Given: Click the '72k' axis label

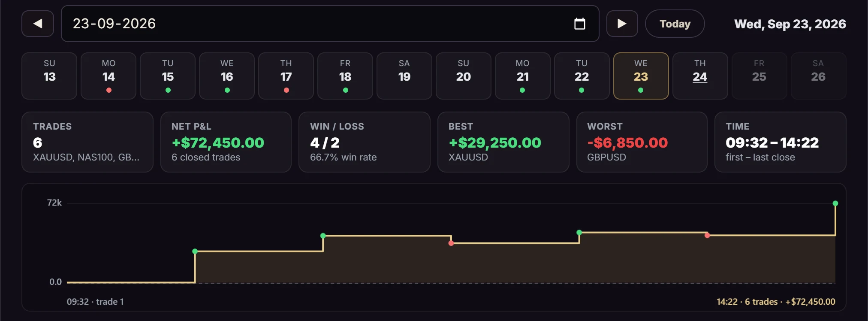Looking at the screenshot, I should click(x=54, y=203).
